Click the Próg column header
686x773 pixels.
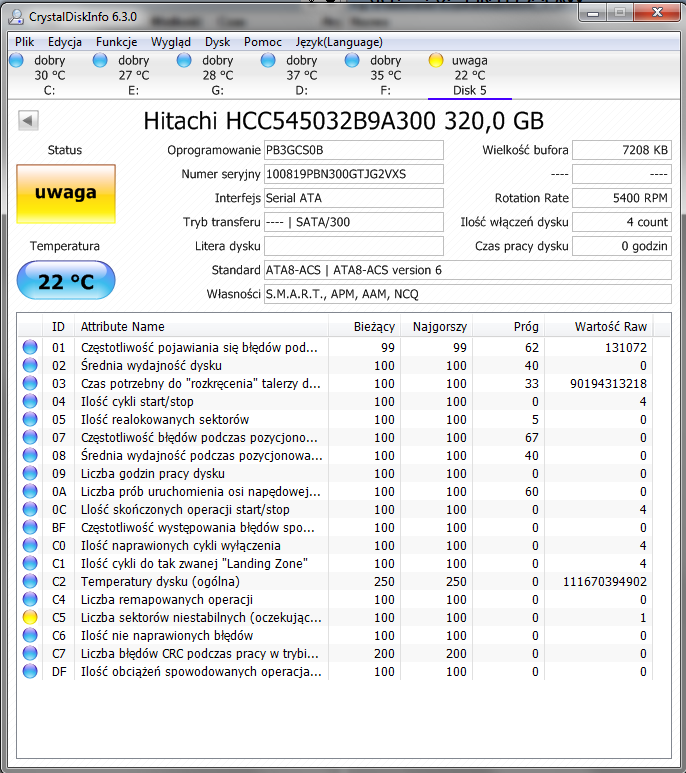(508, 326)
